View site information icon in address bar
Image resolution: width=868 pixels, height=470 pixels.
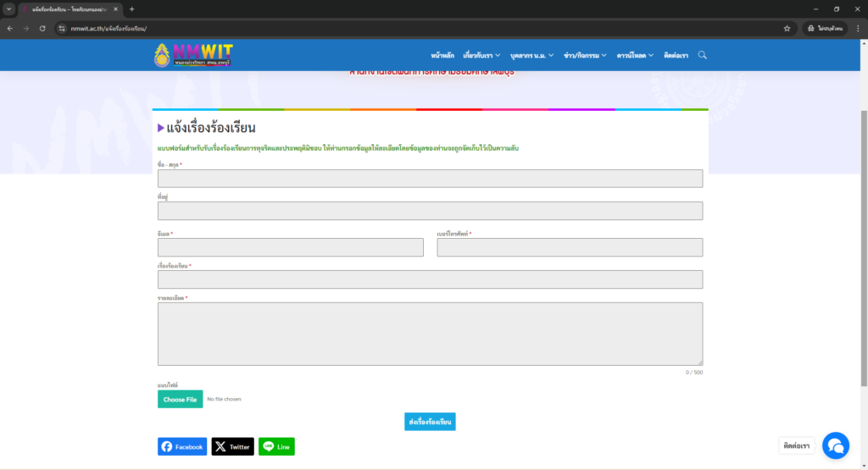point(61,28)
